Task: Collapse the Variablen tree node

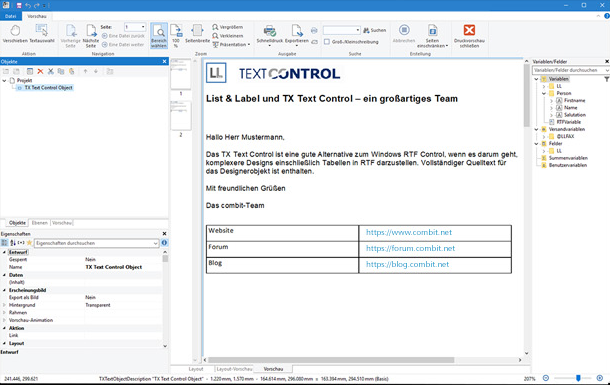Action: 536,79
